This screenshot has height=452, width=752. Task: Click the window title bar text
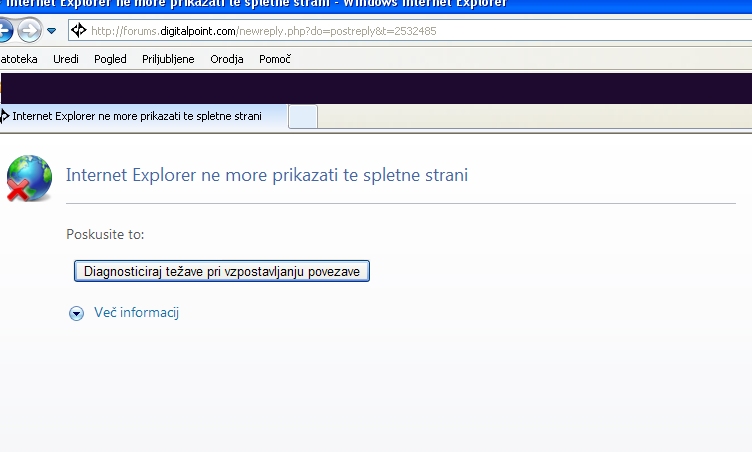pyautogui.click(x=257, y=4)
